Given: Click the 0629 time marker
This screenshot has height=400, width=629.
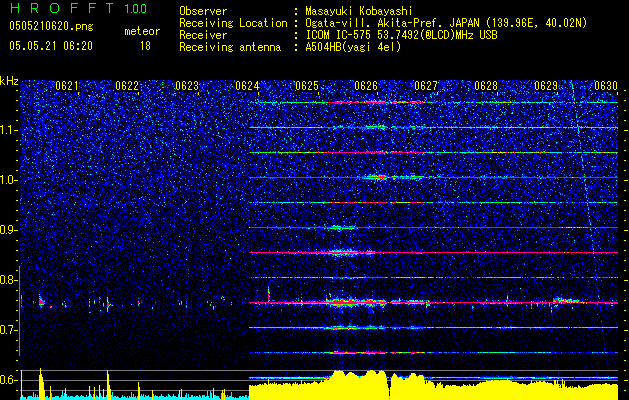Looking at the screenshot, I should click(x=546, y=86).
